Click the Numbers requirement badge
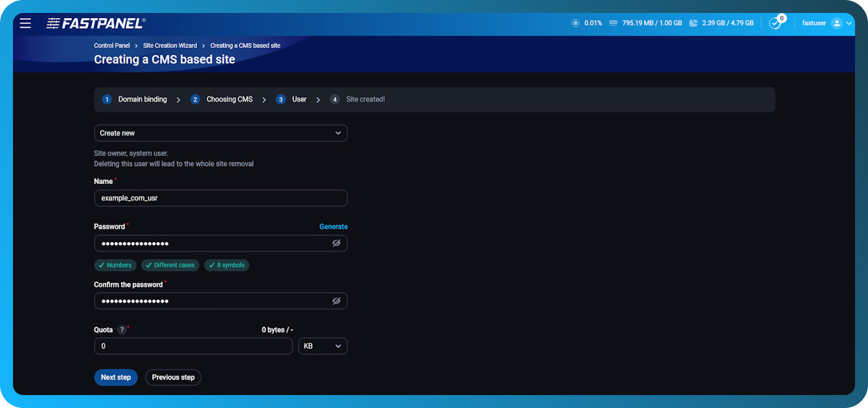The height and width of the screenshot is (408, 868). coord(115,265)
